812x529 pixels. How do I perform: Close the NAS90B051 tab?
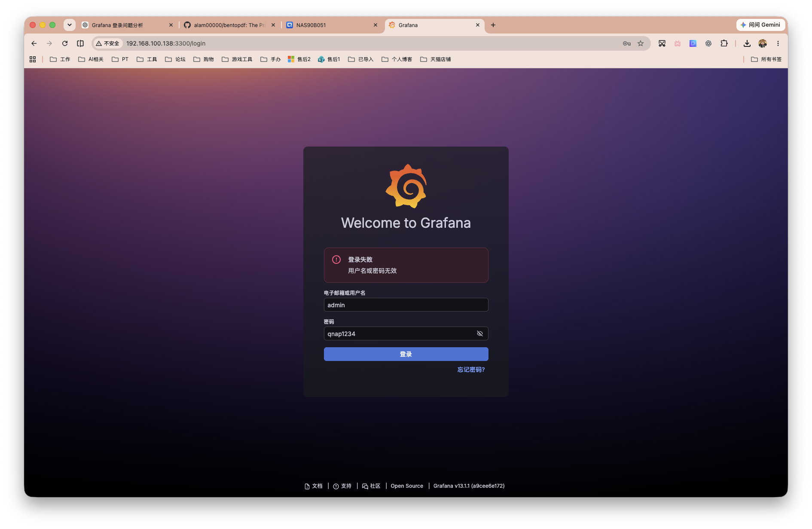point(375,25)
